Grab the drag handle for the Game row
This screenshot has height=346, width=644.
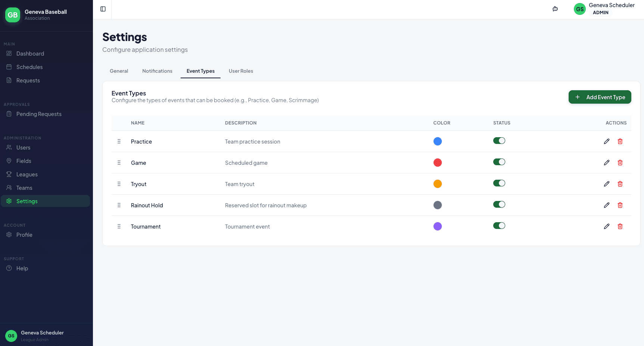coord(119,163)
